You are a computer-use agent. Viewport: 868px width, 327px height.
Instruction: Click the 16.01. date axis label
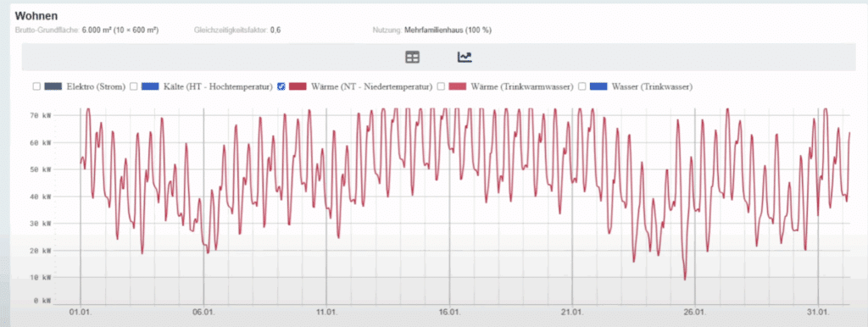(449, 313)
